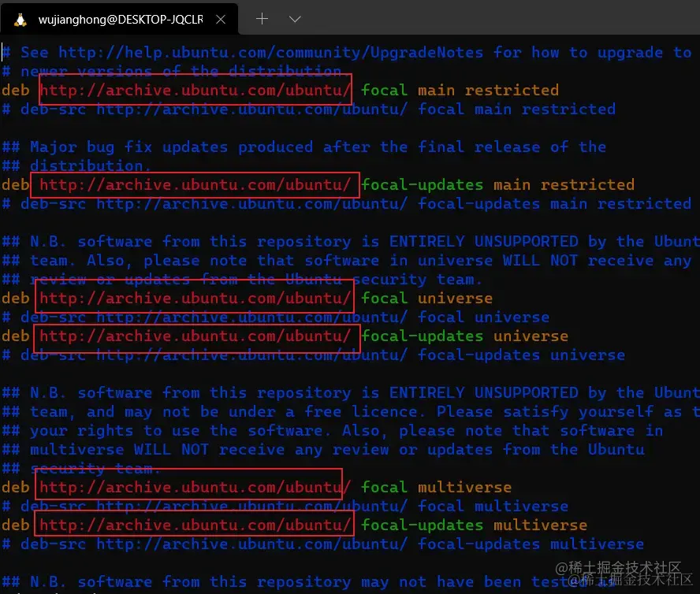Click the commented 'deb-src focal-updates universe' line
This screenshot has height=594, width=700.
[x=314, y=355]
